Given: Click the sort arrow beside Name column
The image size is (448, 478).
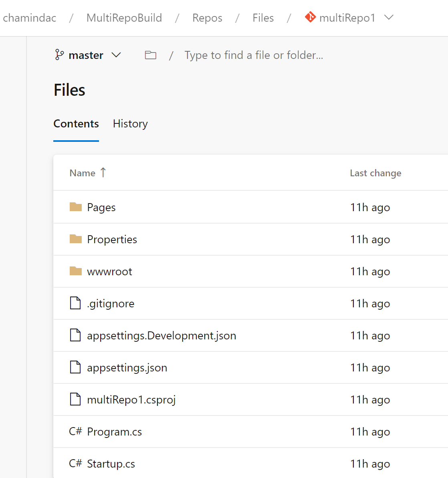Looking at the screenshot, I should [x=103, y=173].
